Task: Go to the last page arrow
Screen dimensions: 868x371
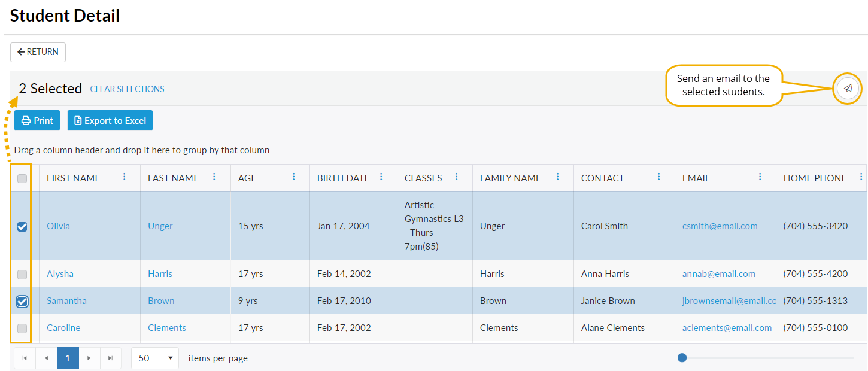Action: [x=110, y=358]
